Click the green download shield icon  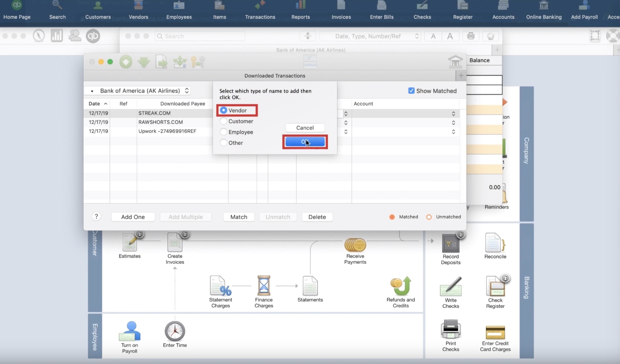[126, 62]
